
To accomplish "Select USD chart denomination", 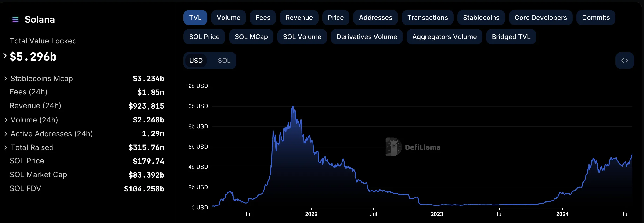I will pos(196,61).
